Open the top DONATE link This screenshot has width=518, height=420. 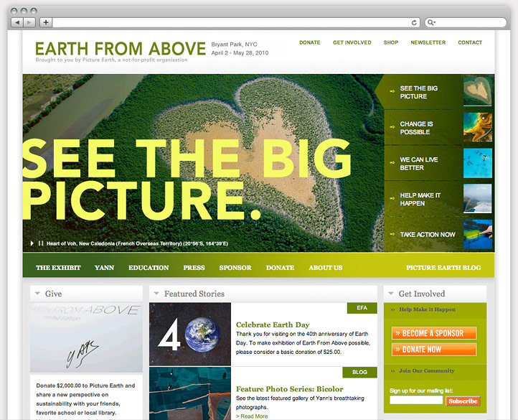309,42
